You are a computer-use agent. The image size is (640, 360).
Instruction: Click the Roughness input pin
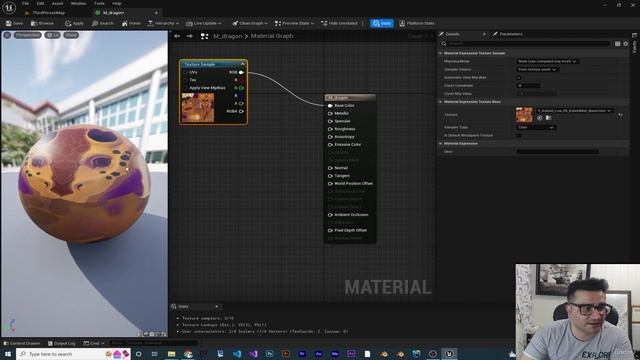point(330,129)
